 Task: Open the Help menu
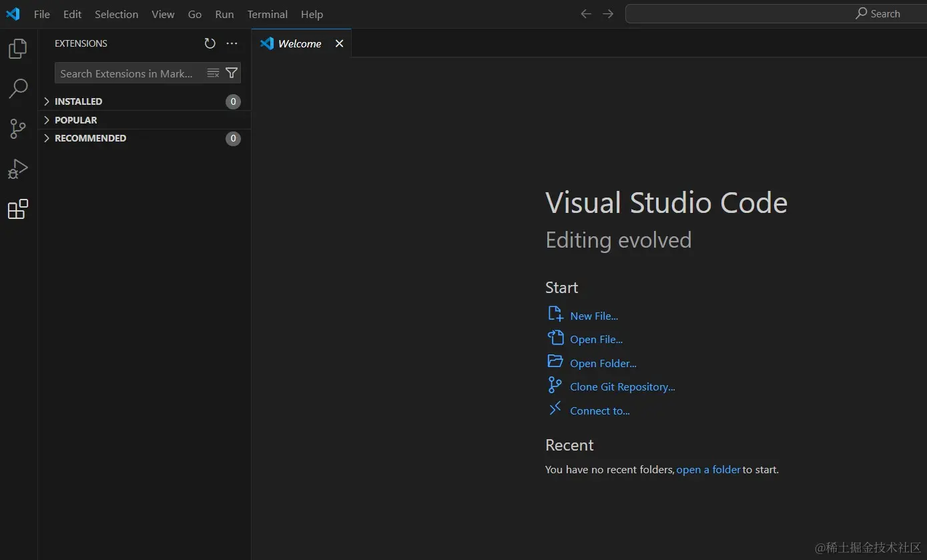(x=312, y=14)
